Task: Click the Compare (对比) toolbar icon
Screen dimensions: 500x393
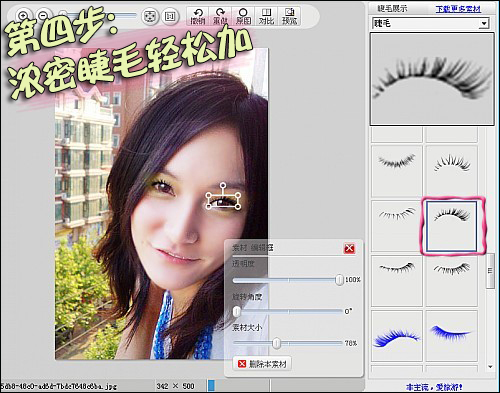Action: pyautogui.click(x=266, y=16)
